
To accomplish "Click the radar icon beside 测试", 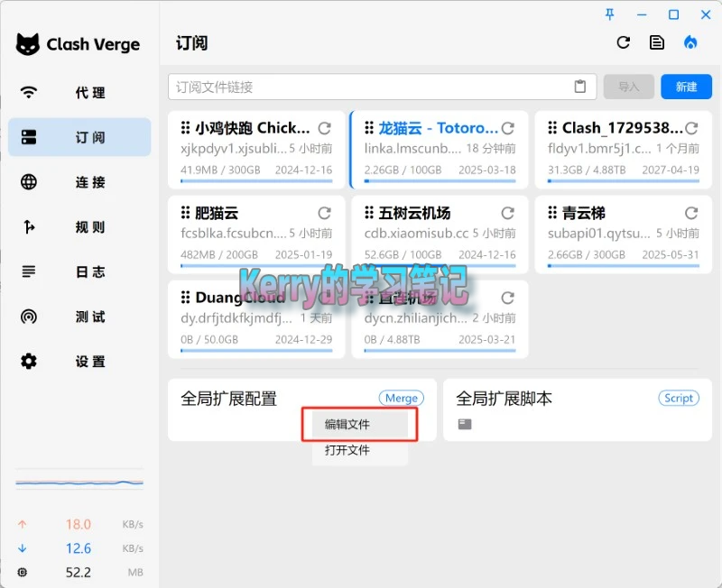I will tap(29, 317).
